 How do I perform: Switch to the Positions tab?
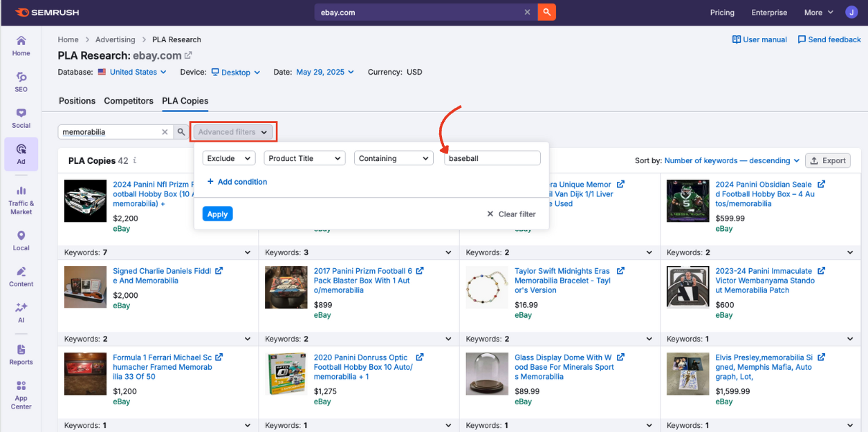(x=77, y=101)
